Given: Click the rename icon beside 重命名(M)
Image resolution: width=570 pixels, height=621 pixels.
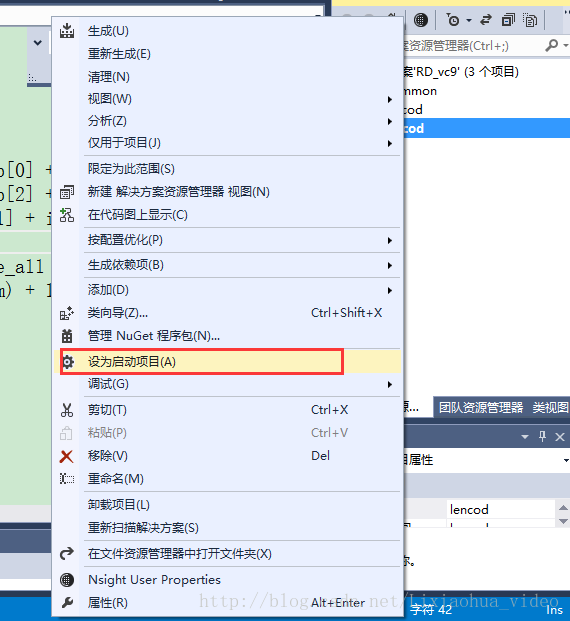Looking at the screenshot, I should (67, 479).
